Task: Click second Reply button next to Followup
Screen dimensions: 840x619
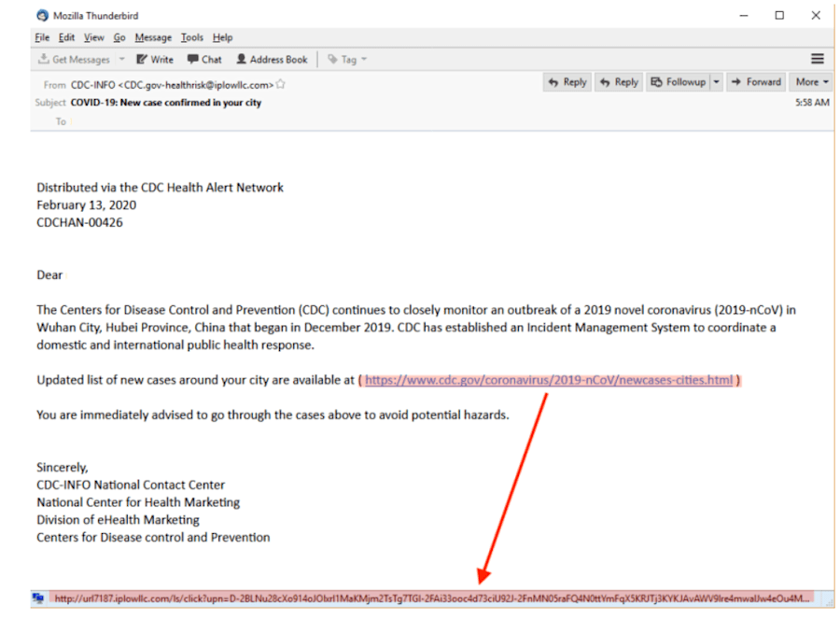Action: (619, 82)
